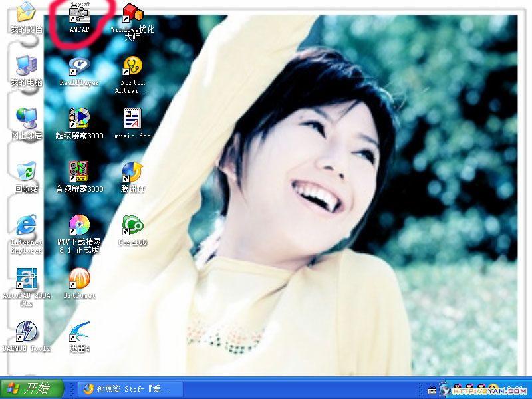Select the AutoCAD 2004 Chs shortcut
Screen dimensions: 532x399
point(26,278)
